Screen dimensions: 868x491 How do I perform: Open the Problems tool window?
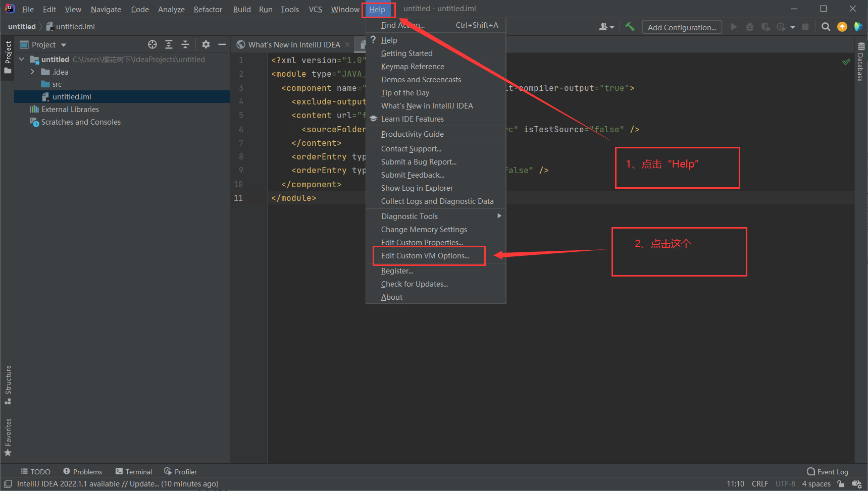[x=82, y=472]
